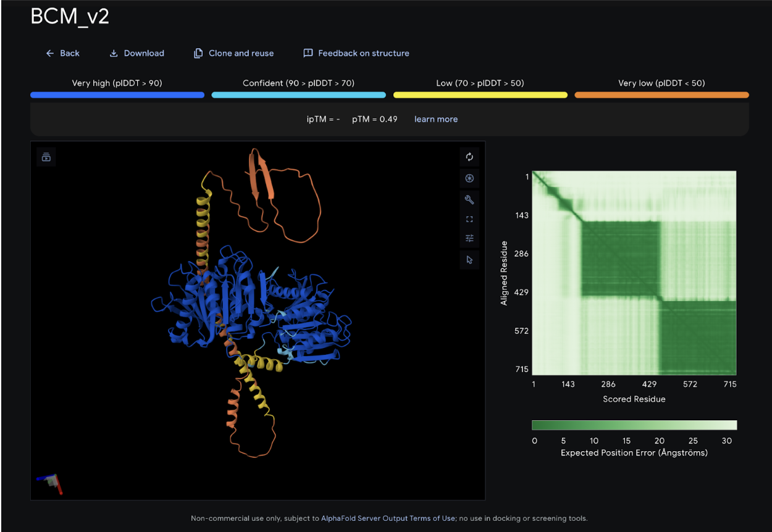Activate the selection mode cursor icon
This screenshot has height=532, width=772.
click(x=469, y=260)
